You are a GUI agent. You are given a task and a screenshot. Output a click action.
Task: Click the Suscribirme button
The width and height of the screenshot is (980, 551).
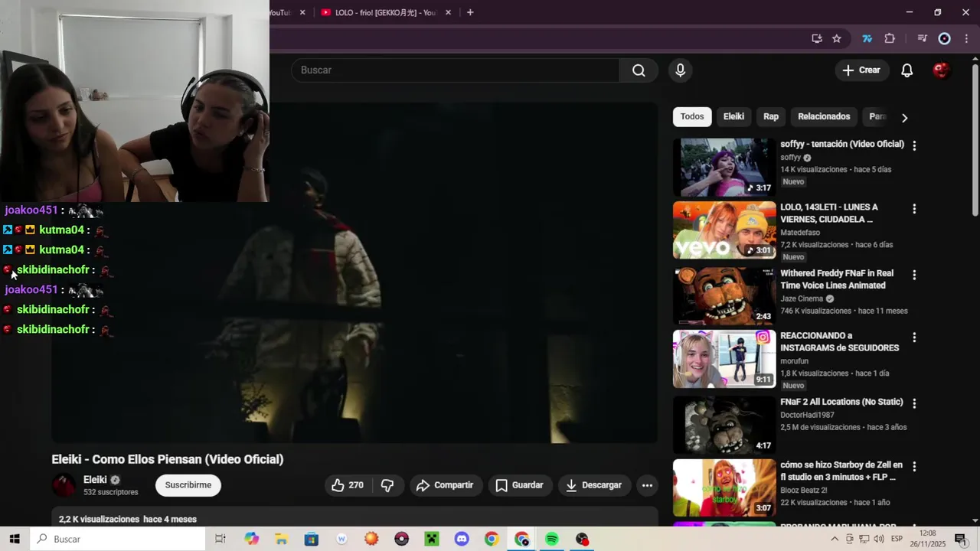click(x=188, y=485)
